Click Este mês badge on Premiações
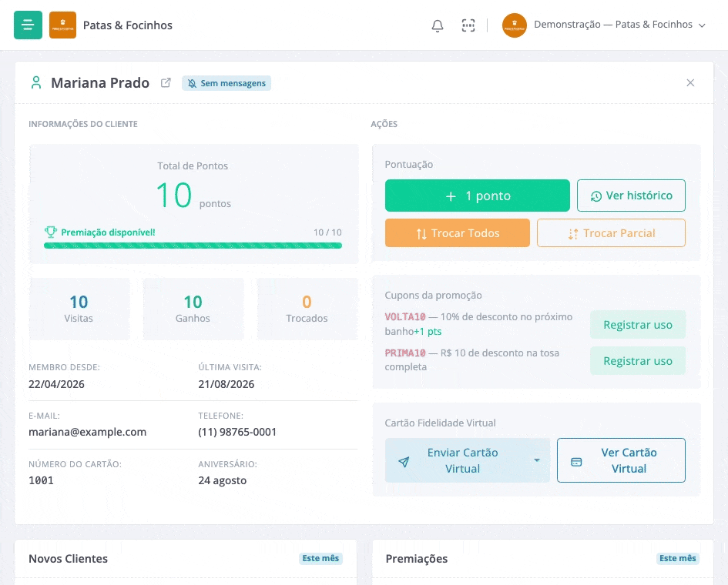The image size is (728, 585). tap(677, 558)
